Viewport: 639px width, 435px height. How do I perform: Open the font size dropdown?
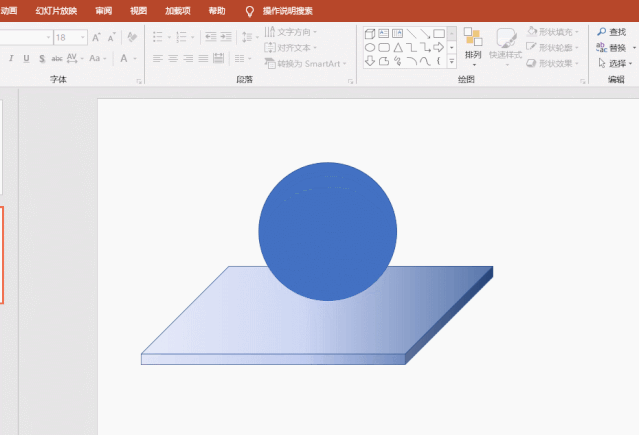tap(82, 37)
